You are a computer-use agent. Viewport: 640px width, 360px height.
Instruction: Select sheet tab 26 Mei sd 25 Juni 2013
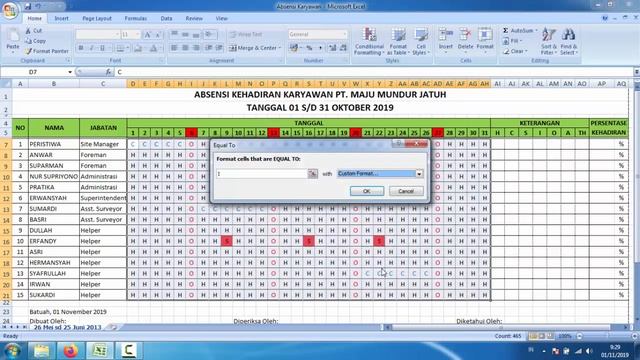pyautogui.click(x=67, y=327)
